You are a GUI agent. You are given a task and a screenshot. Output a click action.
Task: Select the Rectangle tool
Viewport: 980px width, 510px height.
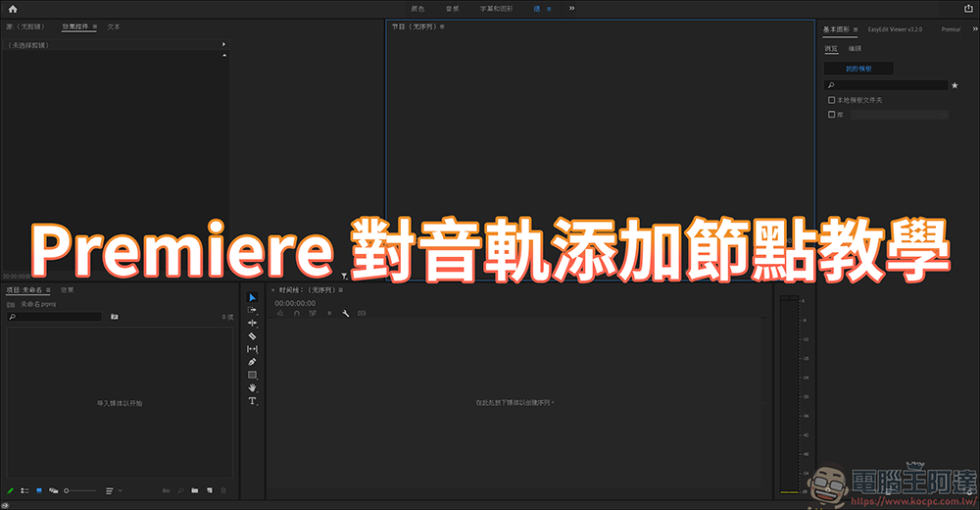(x=253, y=375)
